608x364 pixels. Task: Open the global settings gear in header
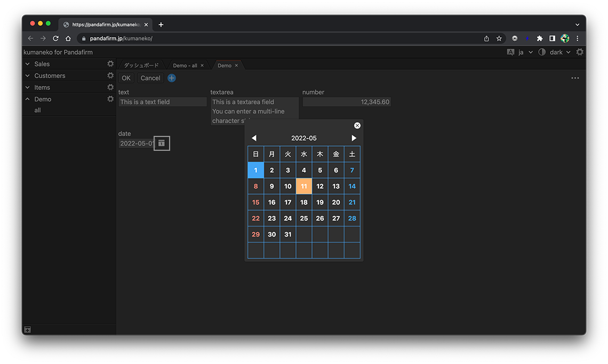click(580, 52)
